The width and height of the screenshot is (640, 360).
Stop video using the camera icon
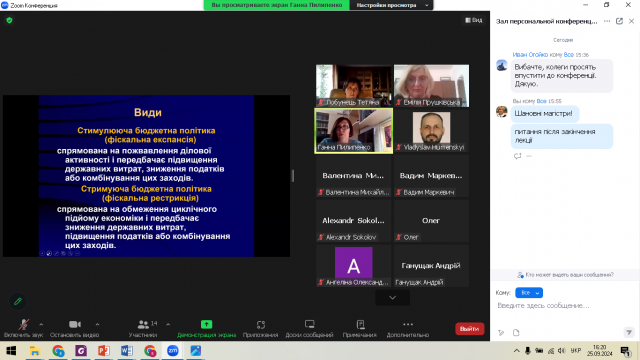(75, 324)
